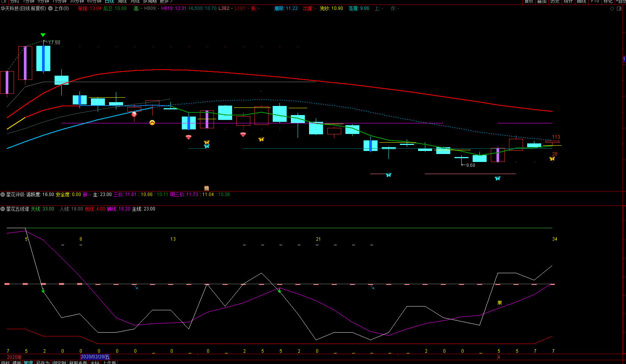Click the second red diamond gem signal marker
This screenshot has height=364, width=626.
click(x=243, y=134)
